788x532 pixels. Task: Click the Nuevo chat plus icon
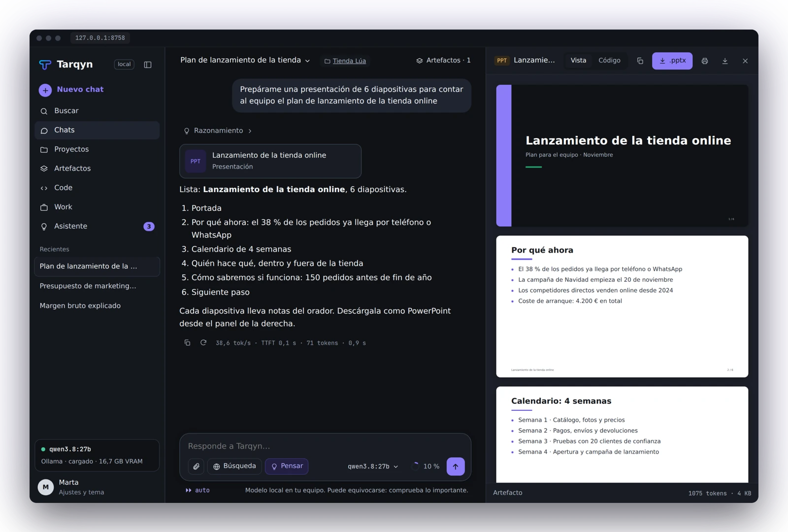[x=45, y=90]
